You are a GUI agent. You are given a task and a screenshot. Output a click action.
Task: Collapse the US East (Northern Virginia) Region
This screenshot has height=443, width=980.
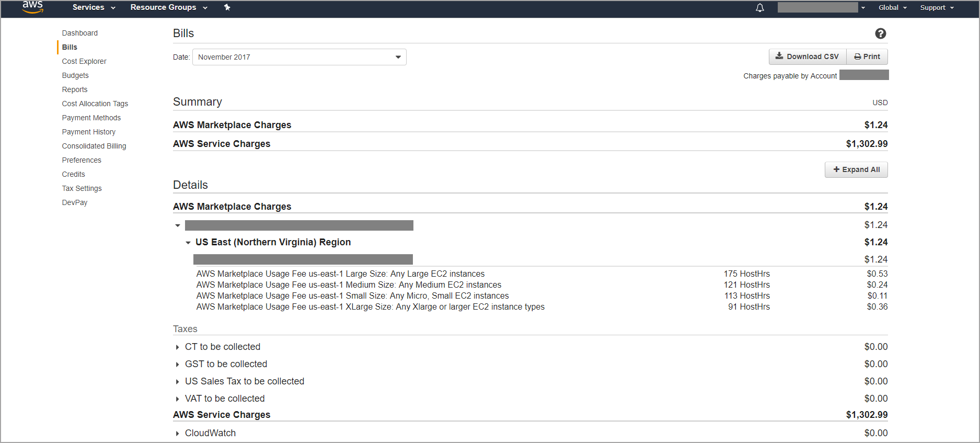pos(188,243)
